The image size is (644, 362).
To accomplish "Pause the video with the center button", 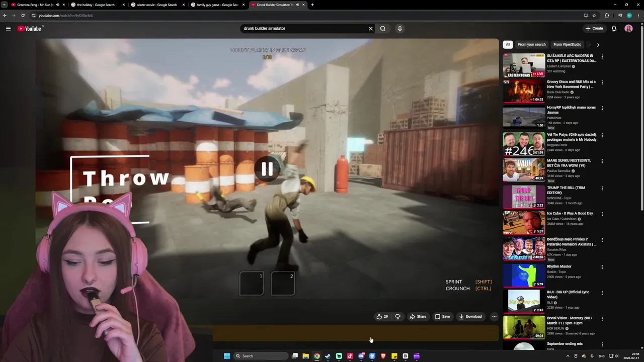I will [267, 169].
